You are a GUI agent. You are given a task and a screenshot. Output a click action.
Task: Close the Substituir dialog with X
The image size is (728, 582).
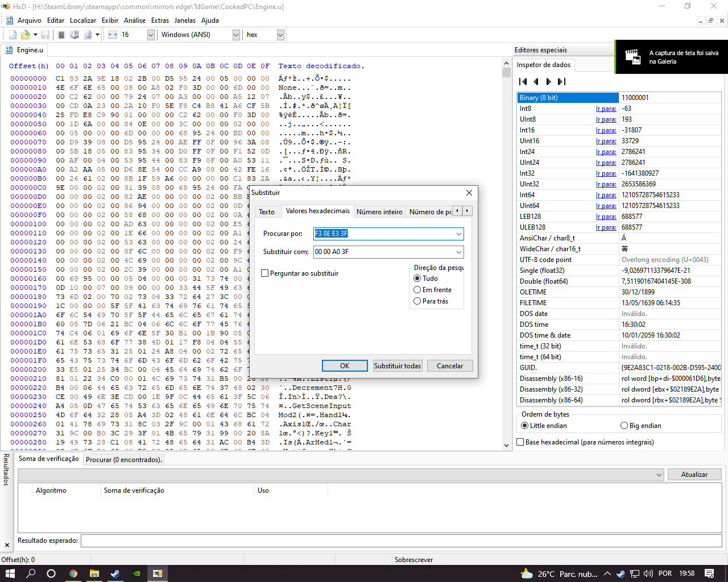click(469, 193)
